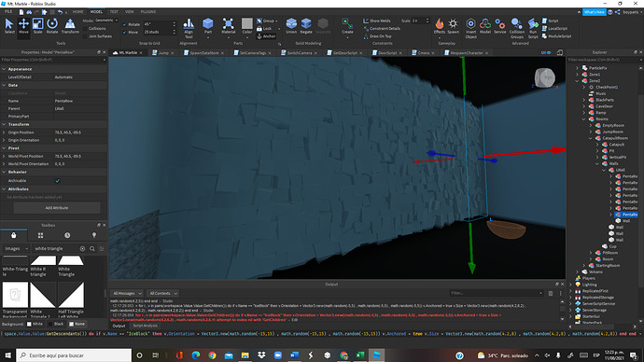The image size is (644, 362).
Task: Click the Undo arrow in quick access
Action: click(61, 12)
